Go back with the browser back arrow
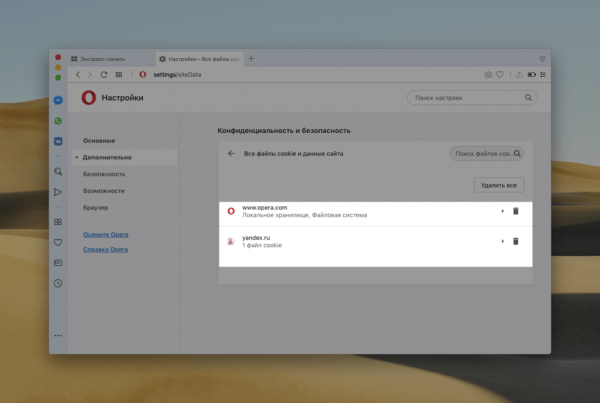The height and width of the screenshot is (403, 600). (x=78, y=75)
